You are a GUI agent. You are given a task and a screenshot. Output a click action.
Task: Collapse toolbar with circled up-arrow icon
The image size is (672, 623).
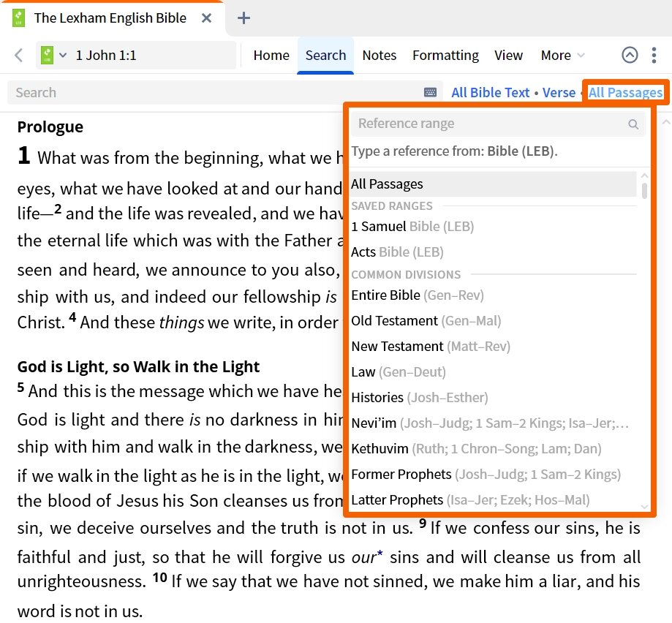630,55
